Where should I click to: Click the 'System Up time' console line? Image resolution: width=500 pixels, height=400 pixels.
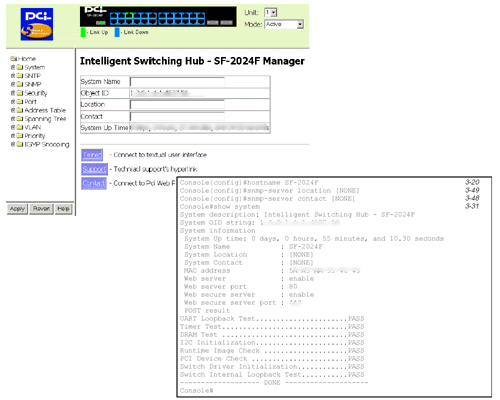(x=314, y=239)
